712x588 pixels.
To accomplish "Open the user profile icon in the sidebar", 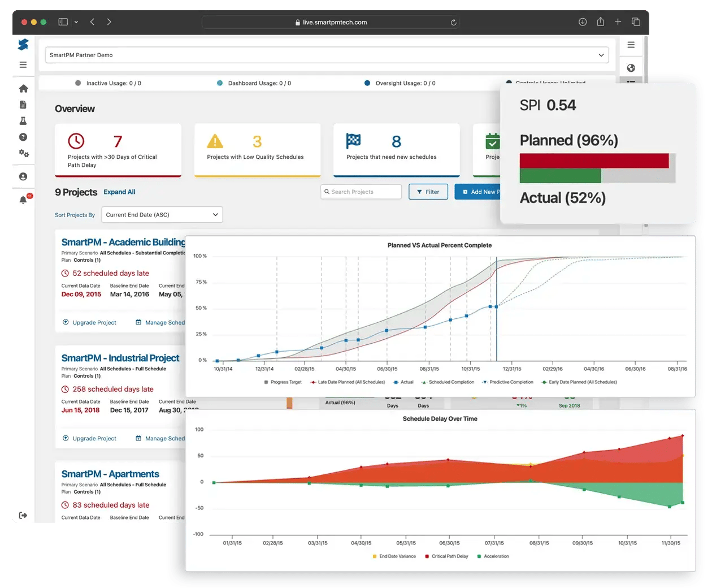I will (x=23, y=176).
